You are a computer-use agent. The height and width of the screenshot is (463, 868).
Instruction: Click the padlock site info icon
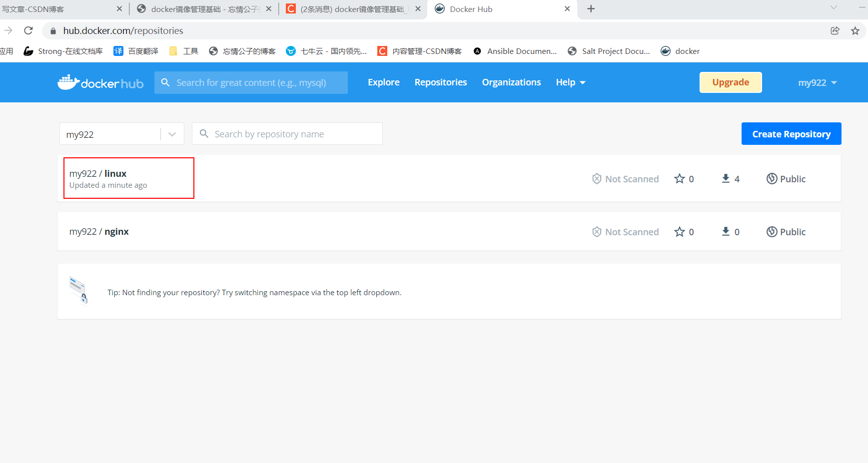[x=53, y=31]
